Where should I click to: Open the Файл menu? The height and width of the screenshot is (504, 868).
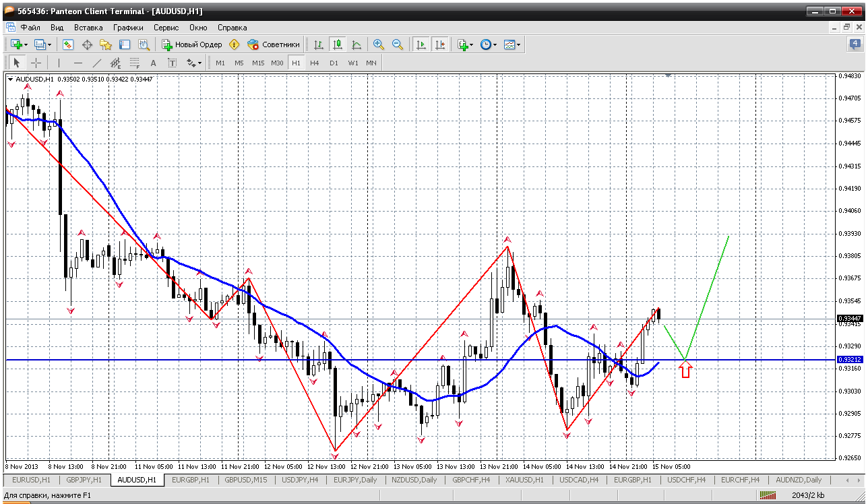pos(30,28)
